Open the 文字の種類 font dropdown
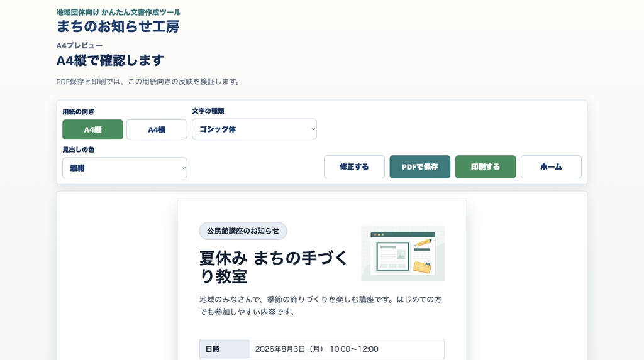Image resolution: width=644 pixels, height=360 pixels. 254,129
